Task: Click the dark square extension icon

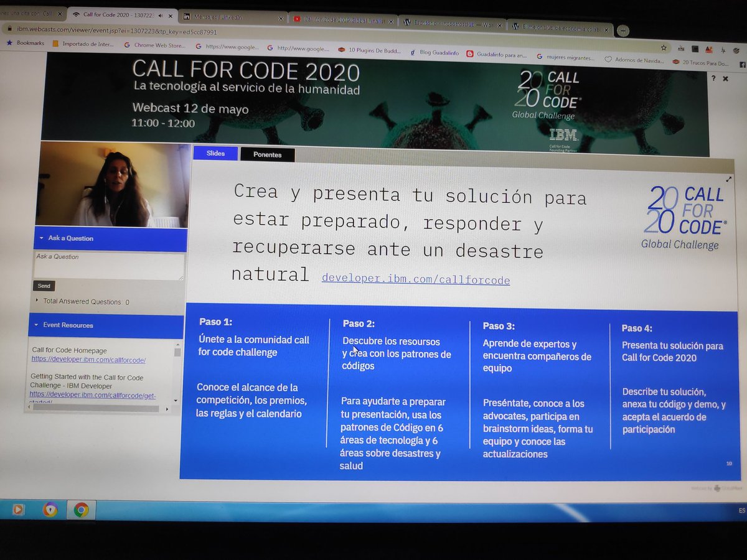Action: click(x=695, y=48)
